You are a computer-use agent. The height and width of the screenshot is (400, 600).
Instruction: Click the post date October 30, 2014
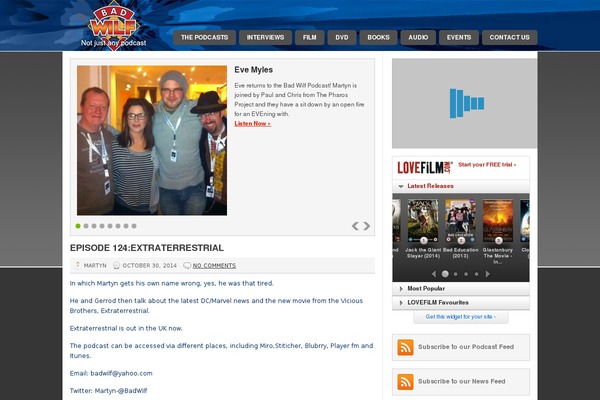click(150, 265)
